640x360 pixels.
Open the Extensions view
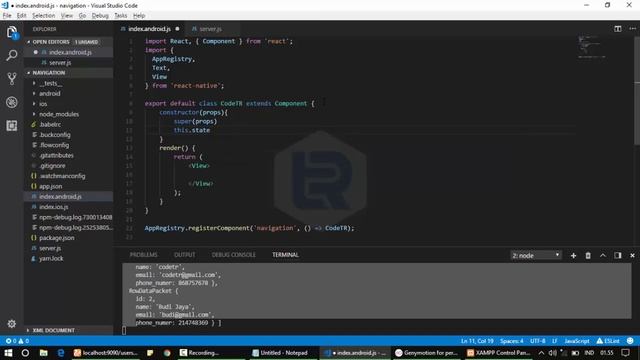tap(12, 125)
